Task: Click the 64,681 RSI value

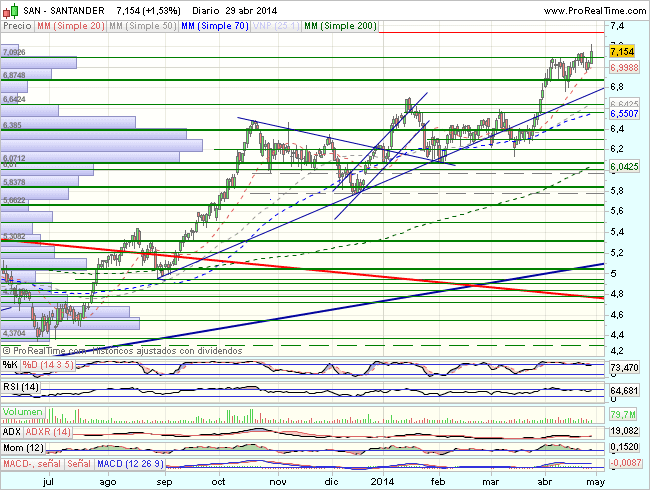Action: (624, 391)
